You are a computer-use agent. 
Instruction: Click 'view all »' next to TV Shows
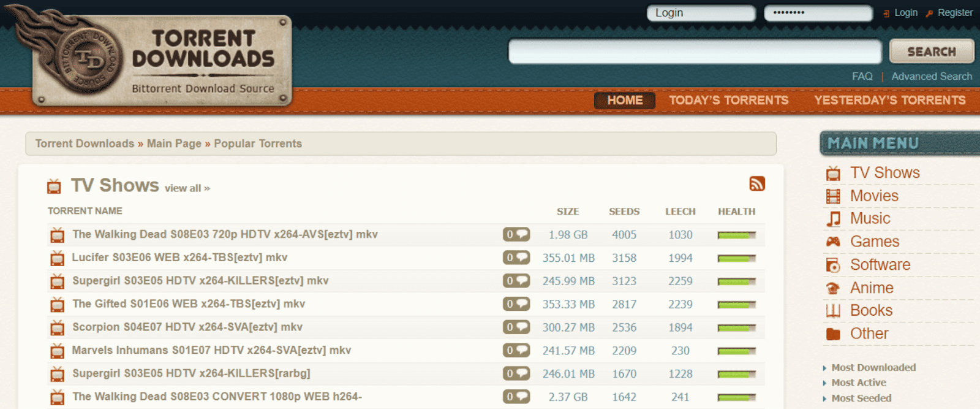click(x=187, y=188)
